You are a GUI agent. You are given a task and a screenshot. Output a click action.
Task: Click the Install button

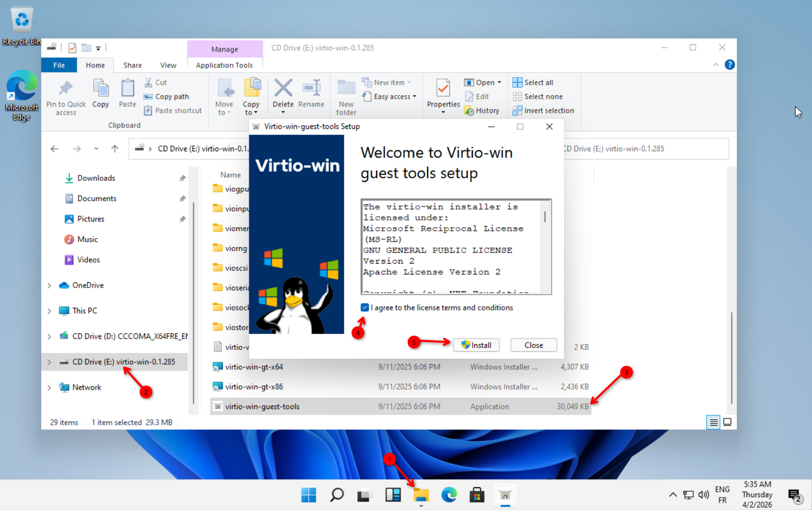click(x=476, y=345)
